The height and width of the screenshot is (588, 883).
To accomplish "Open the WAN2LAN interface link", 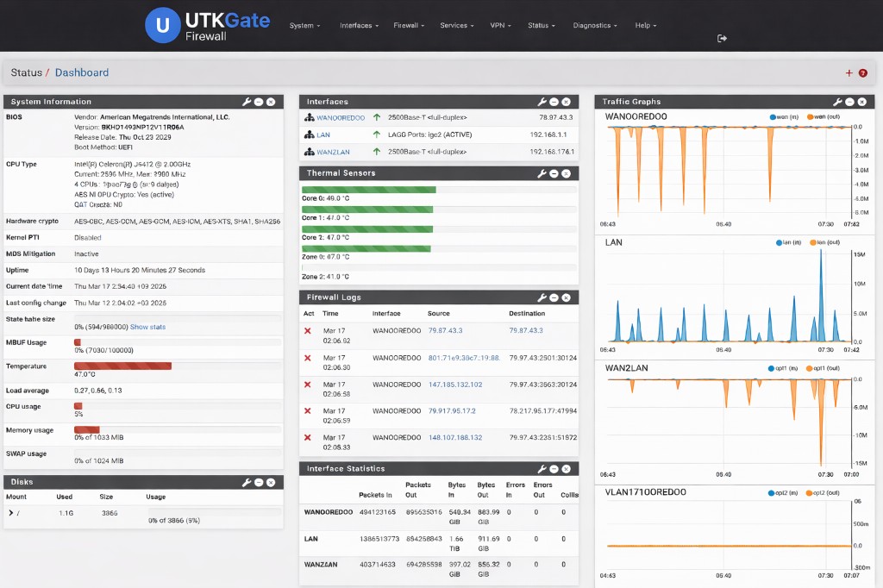I will [332, 152].
